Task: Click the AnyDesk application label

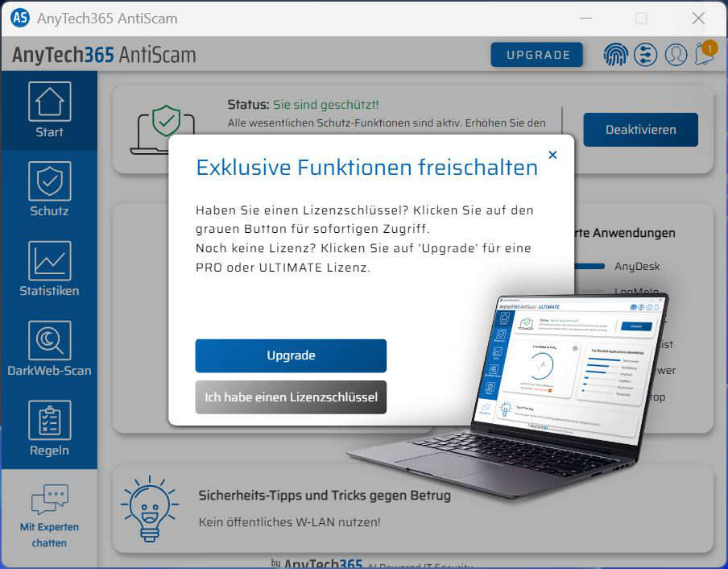Action: [x=637, y=266]
